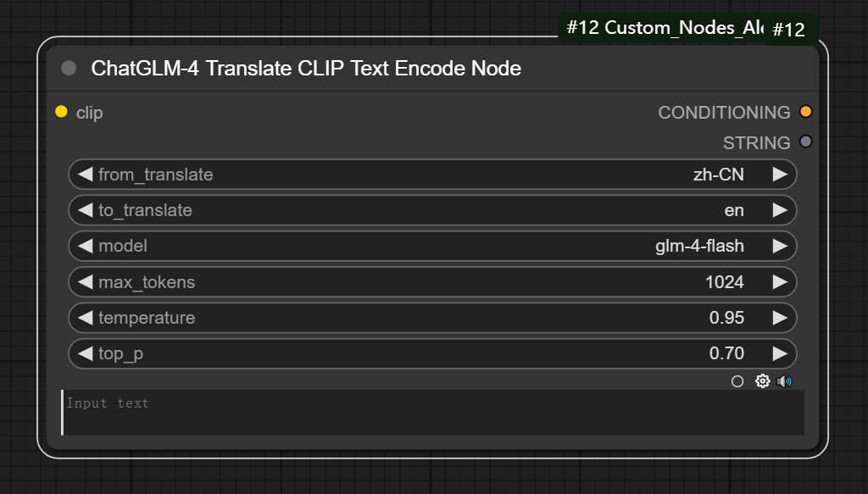Increase temperature with the right arrow
The height and width of the screenshot is (494, 868).
tap(780, 318)
